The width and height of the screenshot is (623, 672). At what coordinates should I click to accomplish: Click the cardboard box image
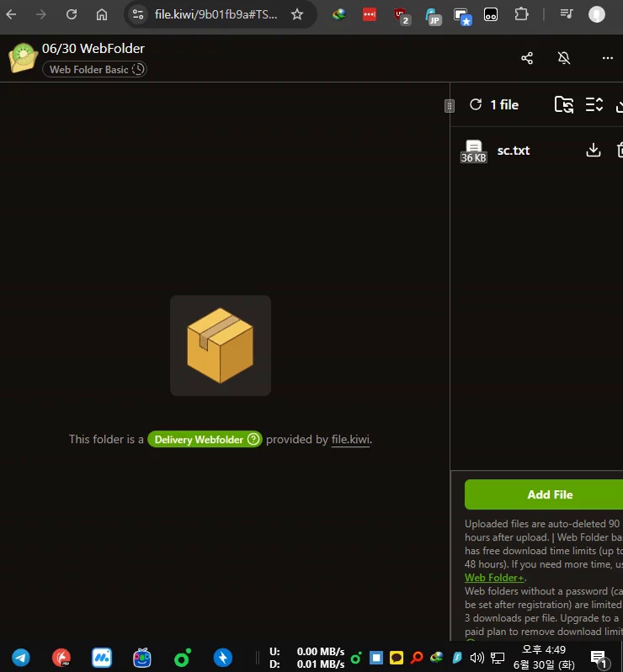tap(221, 345)
